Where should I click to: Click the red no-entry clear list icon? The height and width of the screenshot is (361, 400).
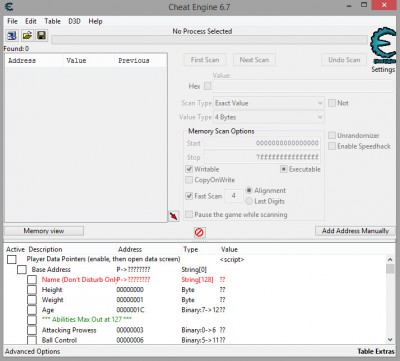coord(199,232)
